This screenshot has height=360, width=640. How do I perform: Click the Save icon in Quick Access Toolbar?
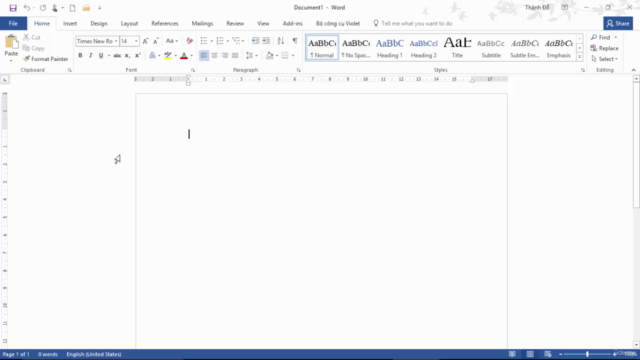pos(13,8)
